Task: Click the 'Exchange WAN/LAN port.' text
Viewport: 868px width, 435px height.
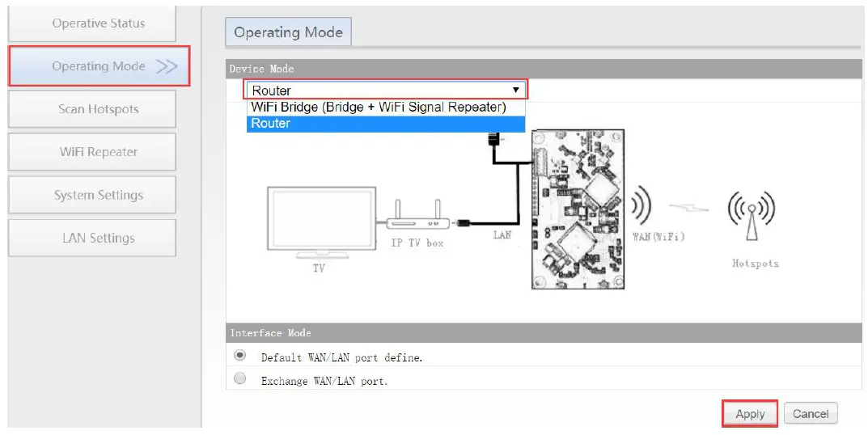Action: [x=324, y=382]
